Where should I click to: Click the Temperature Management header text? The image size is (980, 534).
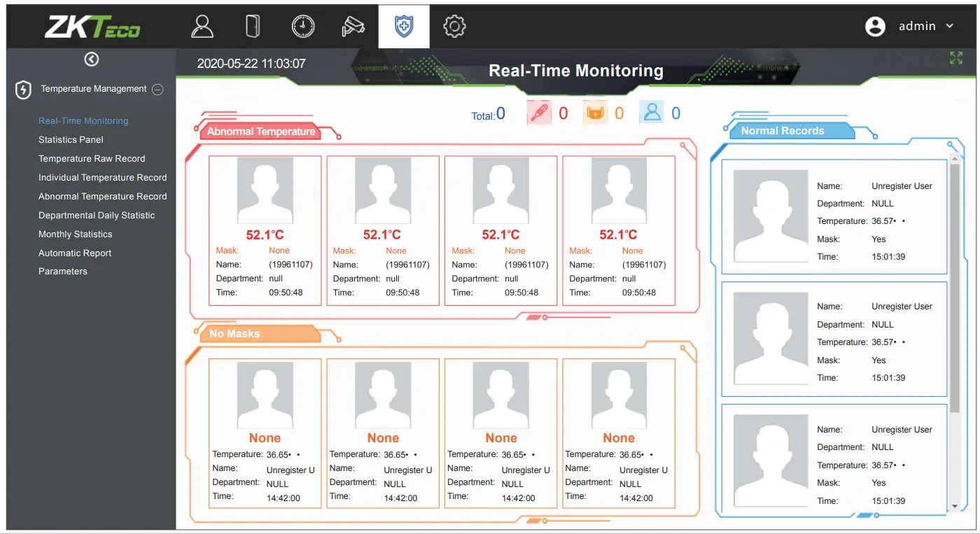click(x=94, y=89)
